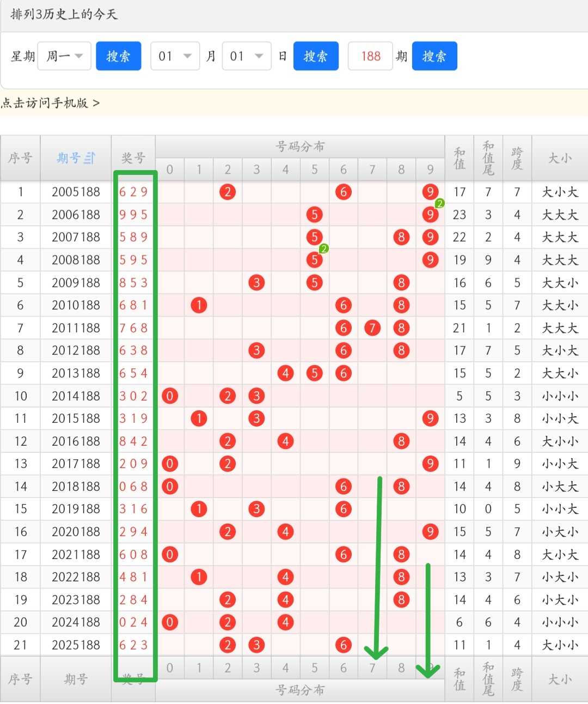This screenshot has height=704, width=588.
Task: Click the 期 input field showing 188
Action: tap(370, 56)
